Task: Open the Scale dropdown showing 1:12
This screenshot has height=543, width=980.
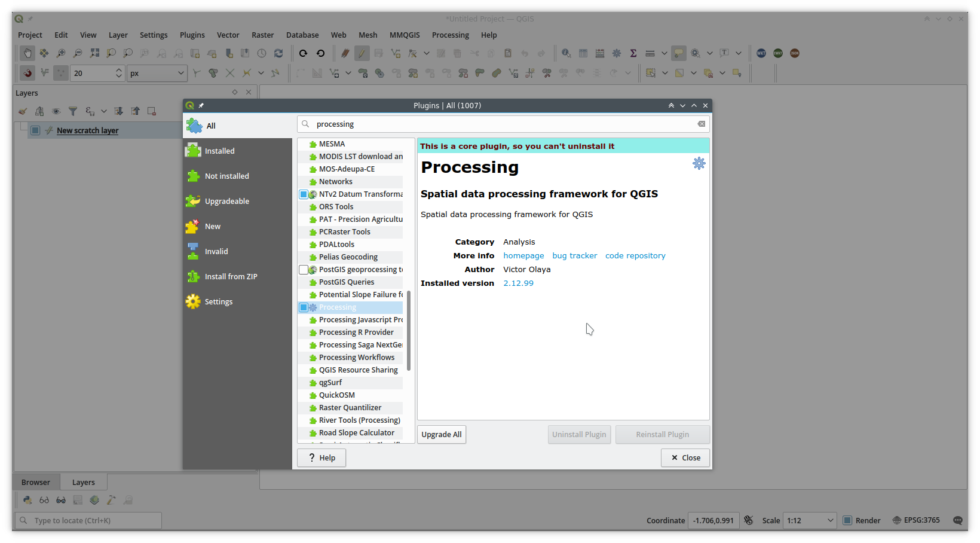Action: pyautogui.click(x=831, y=520)
